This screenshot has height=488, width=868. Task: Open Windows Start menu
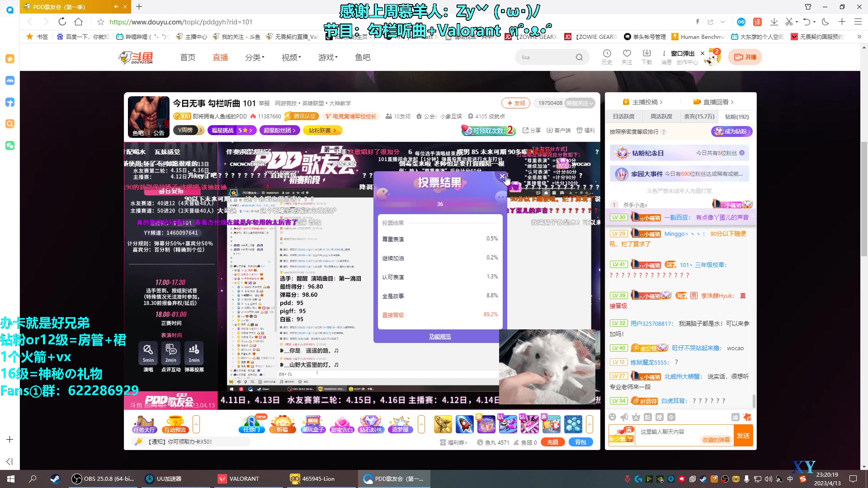[11, 479]
